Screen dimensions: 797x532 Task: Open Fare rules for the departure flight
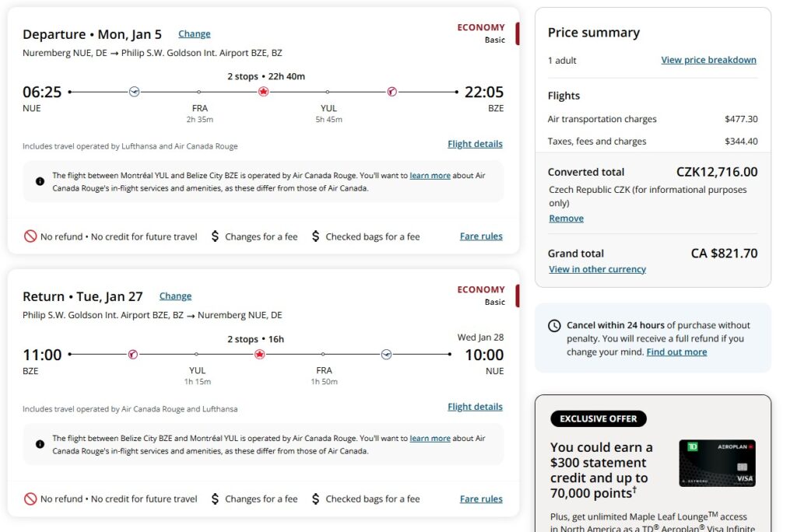point(481,236)
